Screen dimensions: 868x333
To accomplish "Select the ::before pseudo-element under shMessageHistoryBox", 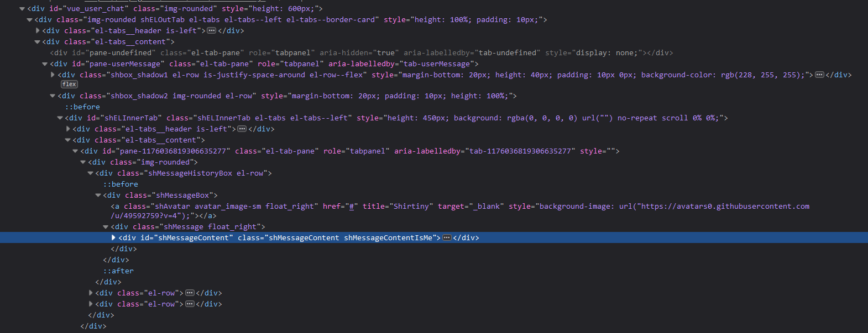I will 121,184.
